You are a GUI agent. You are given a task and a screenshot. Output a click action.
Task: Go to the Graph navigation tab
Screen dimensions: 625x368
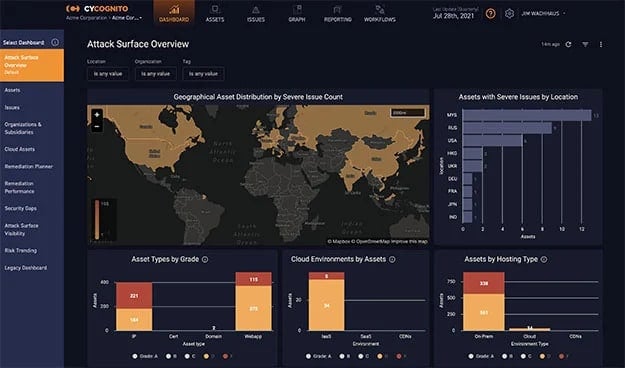click(297, 14)
